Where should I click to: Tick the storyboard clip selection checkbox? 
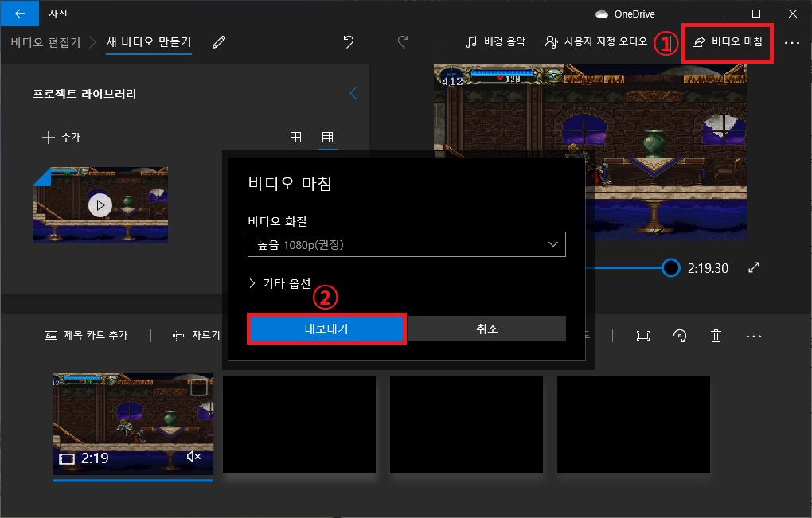tap(199, 387)
